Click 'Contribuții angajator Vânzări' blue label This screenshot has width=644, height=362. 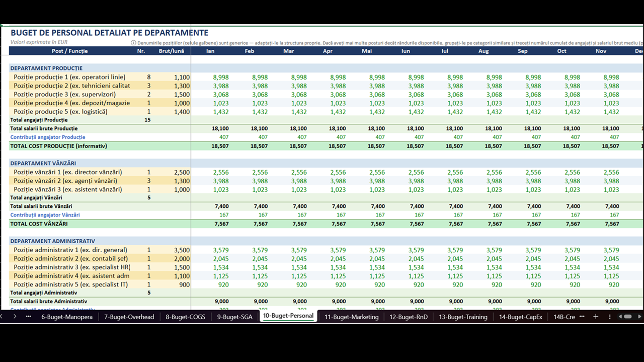point(45,215)
